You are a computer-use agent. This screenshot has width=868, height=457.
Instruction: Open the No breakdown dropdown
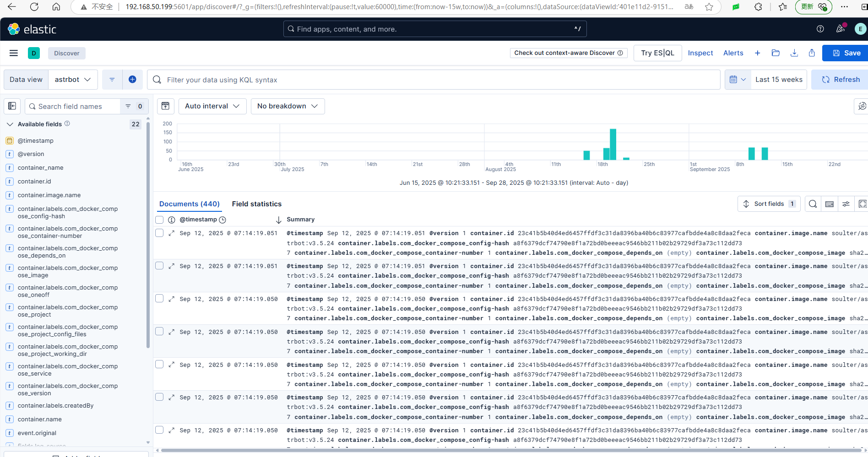pos(288,106)
